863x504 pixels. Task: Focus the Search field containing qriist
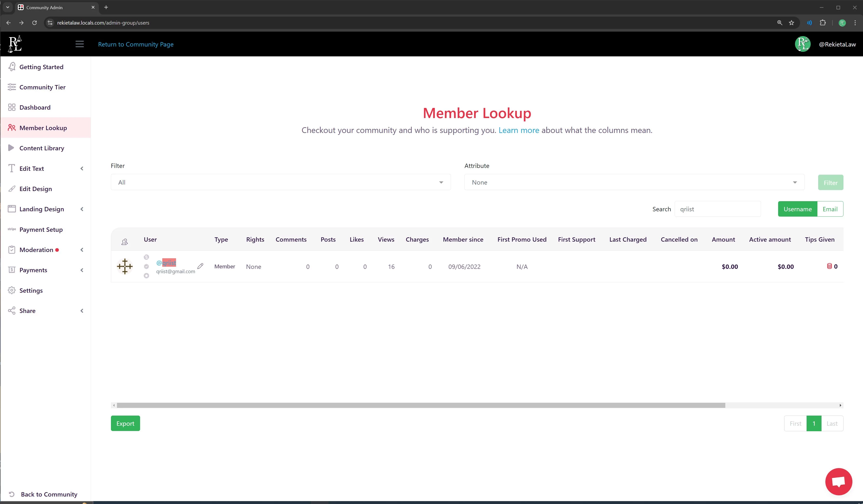(717, 209)
